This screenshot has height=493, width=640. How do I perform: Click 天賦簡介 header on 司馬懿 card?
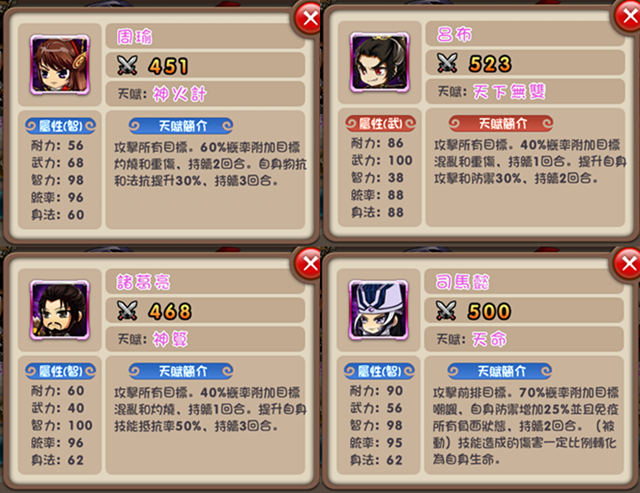pyautogui.click(x=500, y=371)
